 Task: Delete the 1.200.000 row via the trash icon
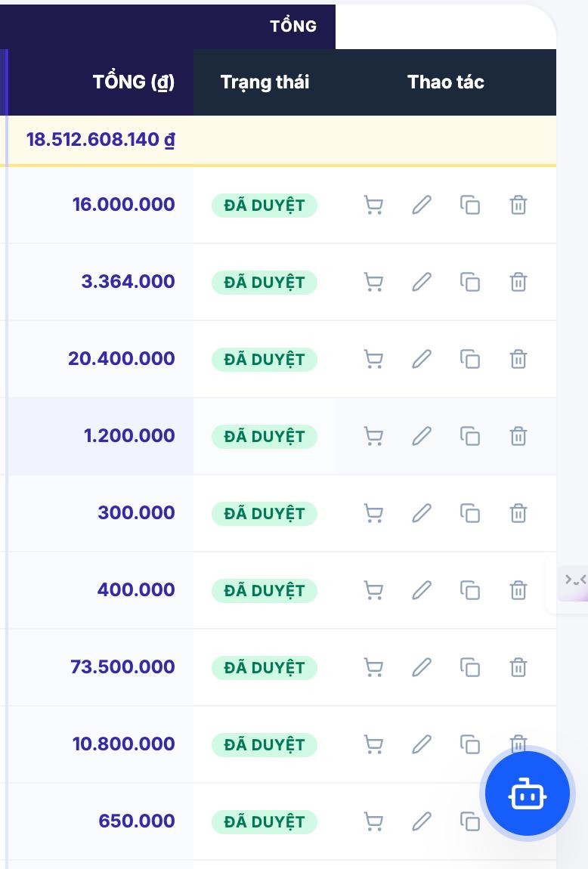[518, 436]
